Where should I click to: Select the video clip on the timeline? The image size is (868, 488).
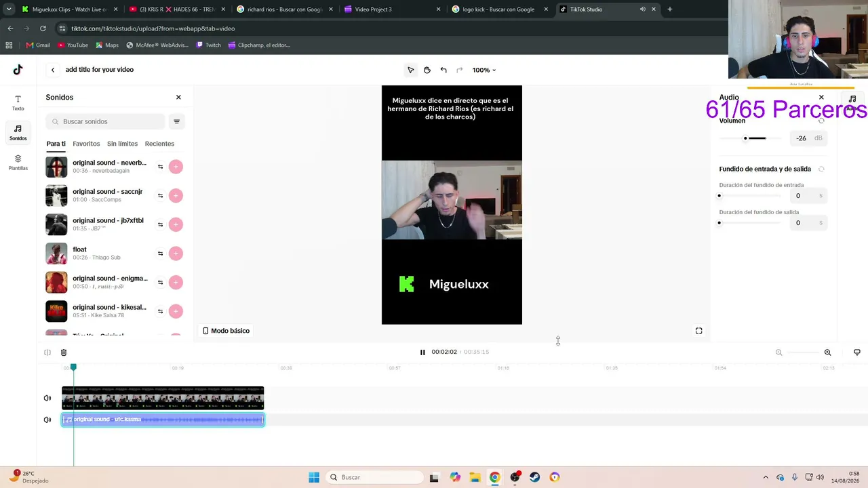coord(163,398)
